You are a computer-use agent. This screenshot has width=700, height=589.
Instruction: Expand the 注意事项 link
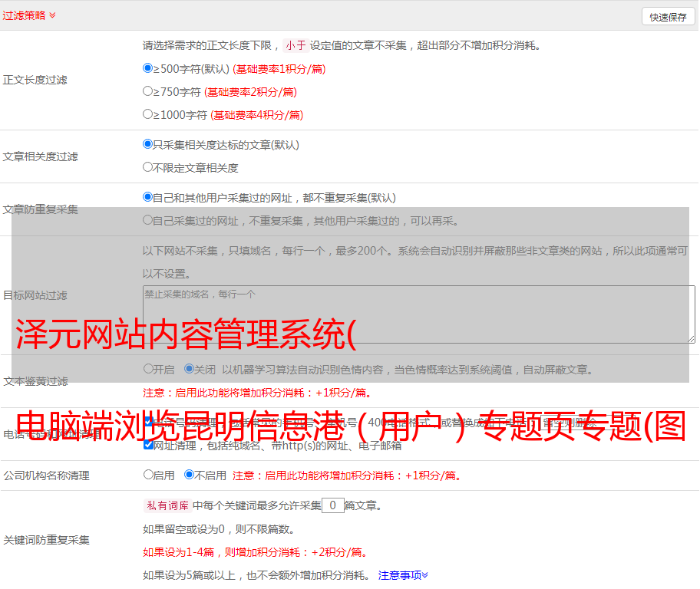403,575
